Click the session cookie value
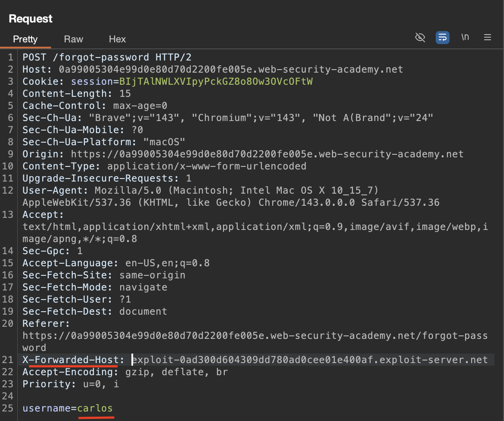Viewport: 504px width, 421px height. [216, 81]
